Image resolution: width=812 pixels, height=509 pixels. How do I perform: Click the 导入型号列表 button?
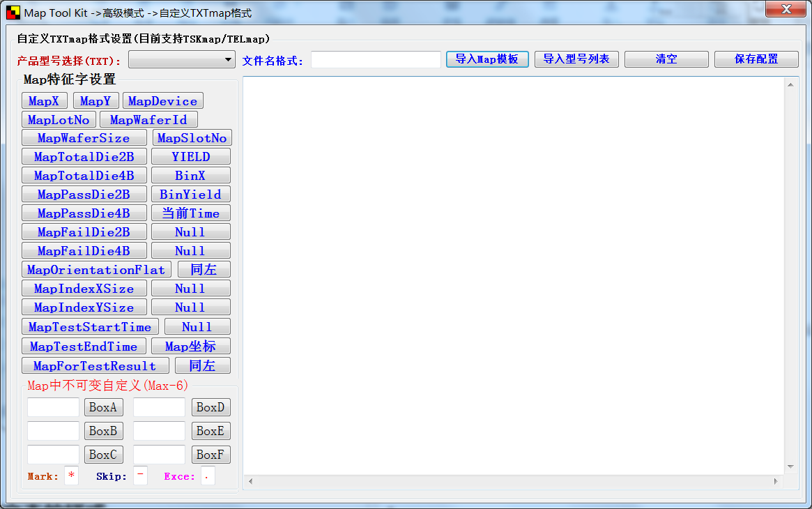coord(576,59)
